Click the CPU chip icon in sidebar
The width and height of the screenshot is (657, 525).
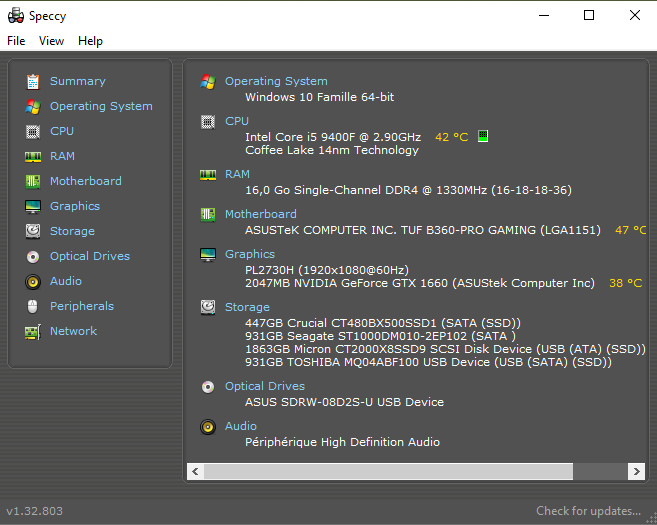[33, 131]
